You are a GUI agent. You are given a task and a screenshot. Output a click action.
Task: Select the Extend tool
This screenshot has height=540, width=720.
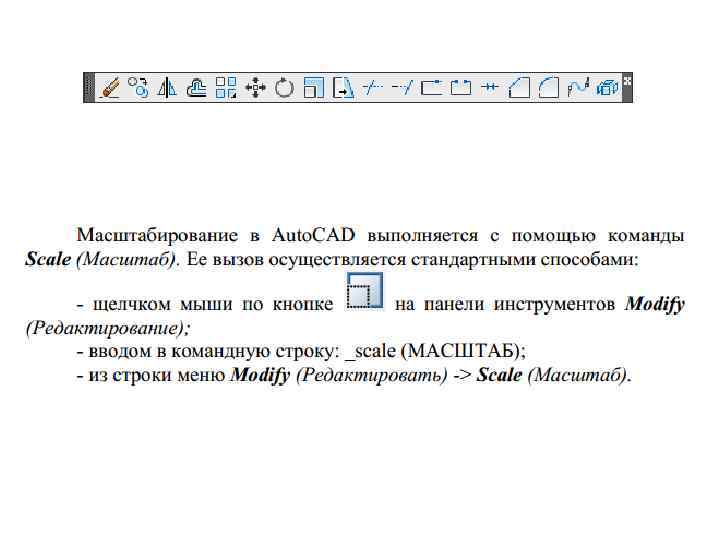402,87
